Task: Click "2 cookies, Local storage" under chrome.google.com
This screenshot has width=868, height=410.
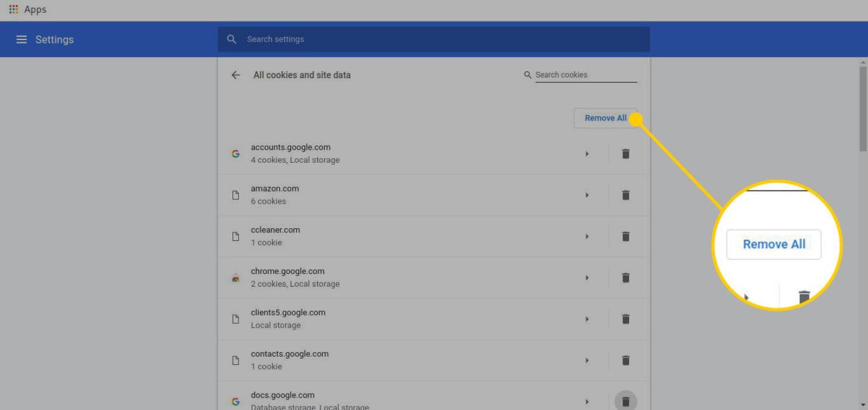Action: (295, 284)
